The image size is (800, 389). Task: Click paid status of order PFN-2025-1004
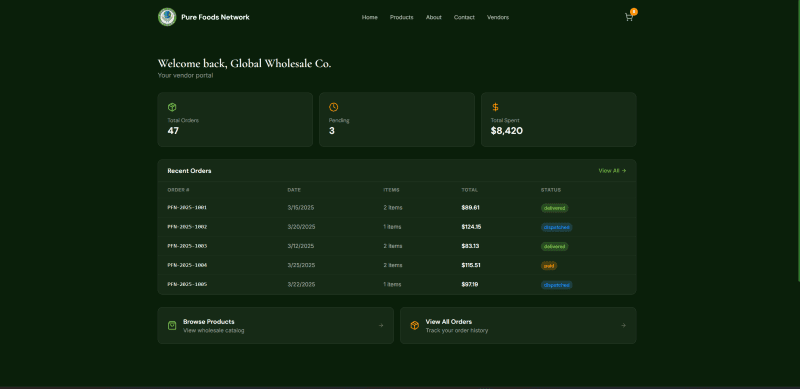click(x=549, y=266)
